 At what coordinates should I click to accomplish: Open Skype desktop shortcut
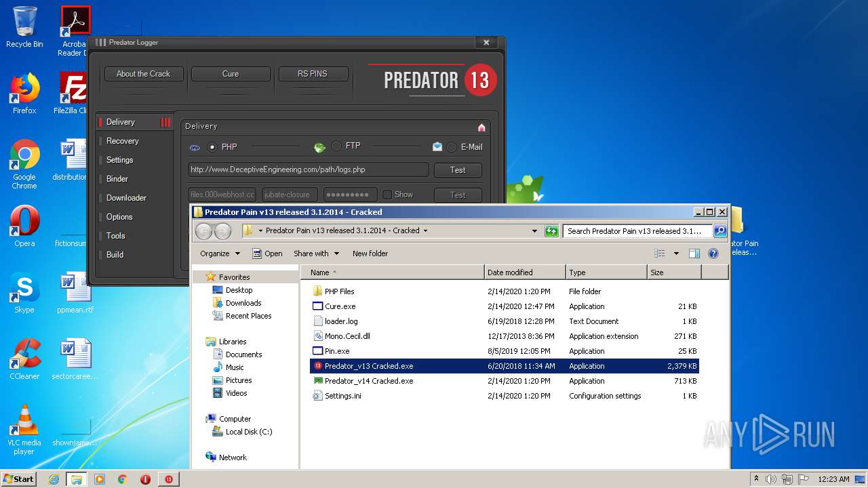(24, 293)
